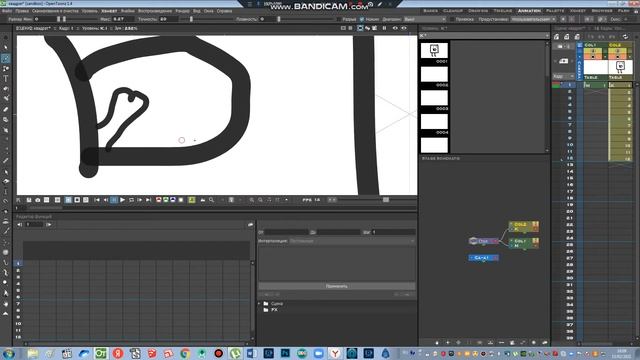Select the Eraser tool

pyautogui.click(x=6, y=109)
